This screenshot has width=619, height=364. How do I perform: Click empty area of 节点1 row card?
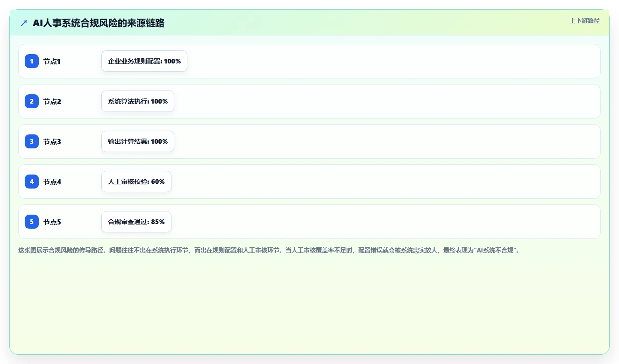click(x=392, y=61)
